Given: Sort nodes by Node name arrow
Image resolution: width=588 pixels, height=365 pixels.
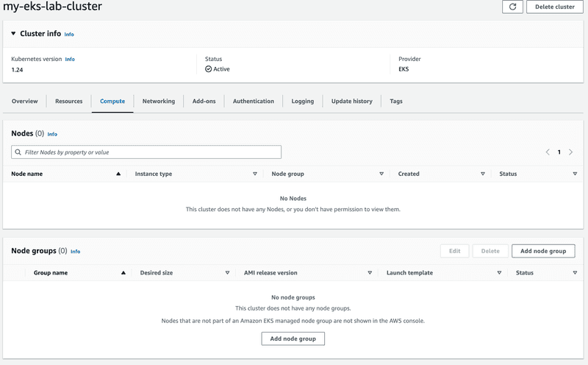Looking at the screenshot, I should click(118, 174).
